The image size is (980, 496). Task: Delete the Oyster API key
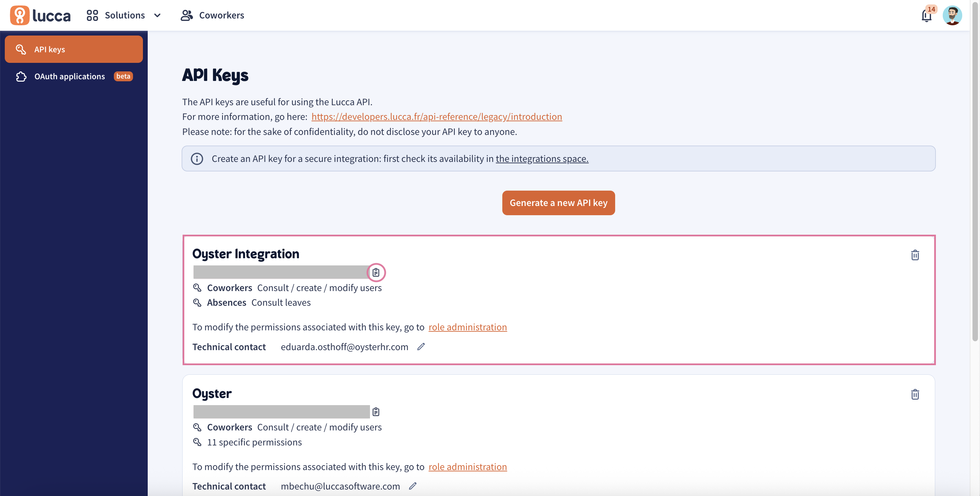[x=915, y=394]
